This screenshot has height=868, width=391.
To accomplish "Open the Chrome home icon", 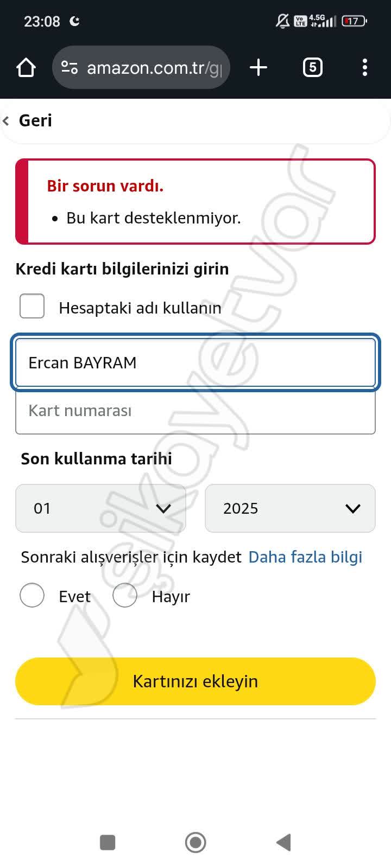I will pyautogui.click(x=26, y=67).
